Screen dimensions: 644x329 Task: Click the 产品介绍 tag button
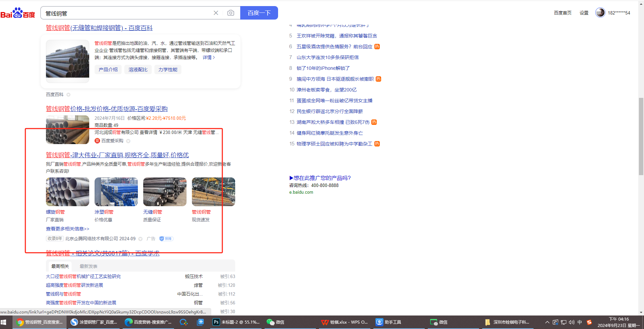click(108, 70)
